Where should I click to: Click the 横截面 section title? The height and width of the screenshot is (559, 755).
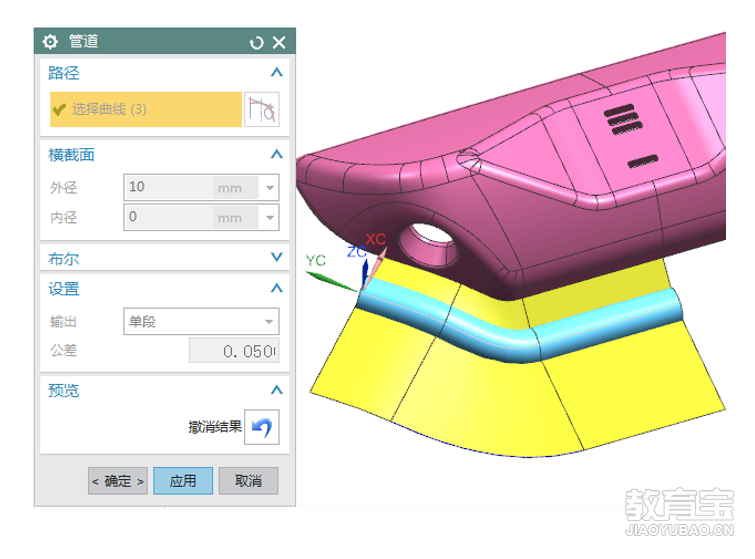tap(71, 155)
